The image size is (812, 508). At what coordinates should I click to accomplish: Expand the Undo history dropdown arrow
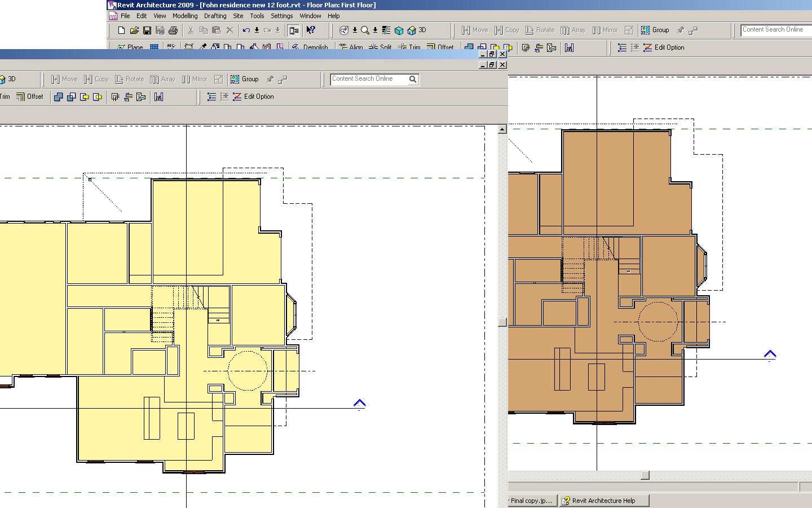[x=257, y=30]
